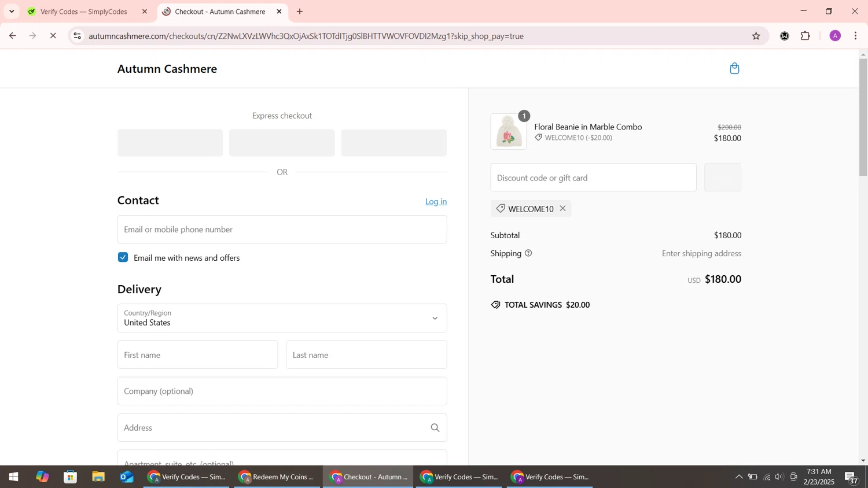
Task: Click the page vertical scrollbar
Action: pos(863,117)
